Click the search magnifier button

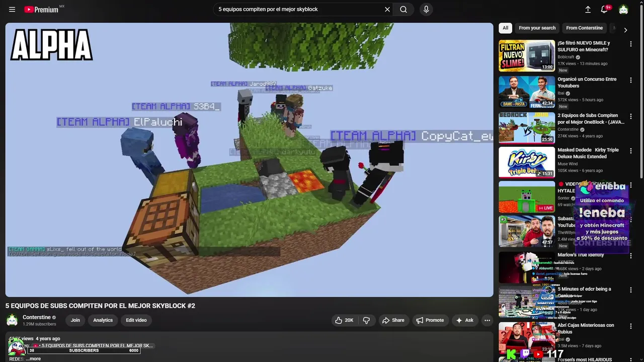pyautogui.click(x=404, y=9)
